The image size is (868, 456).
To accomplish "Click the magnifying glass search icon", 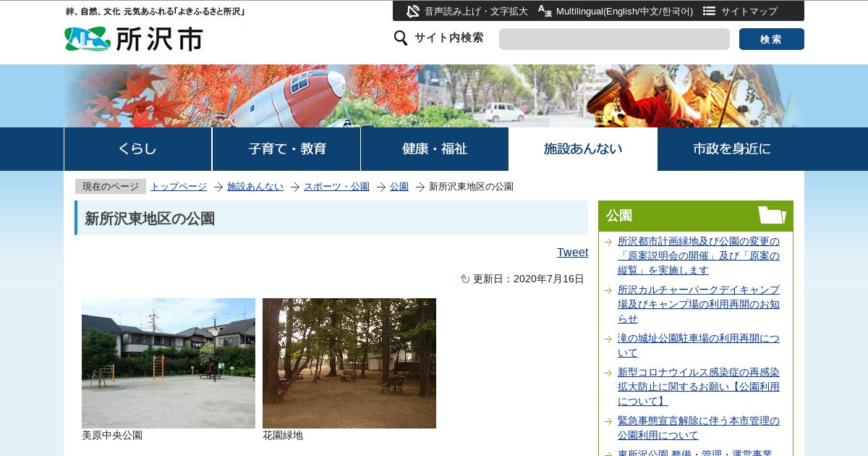I will point(401,38).
